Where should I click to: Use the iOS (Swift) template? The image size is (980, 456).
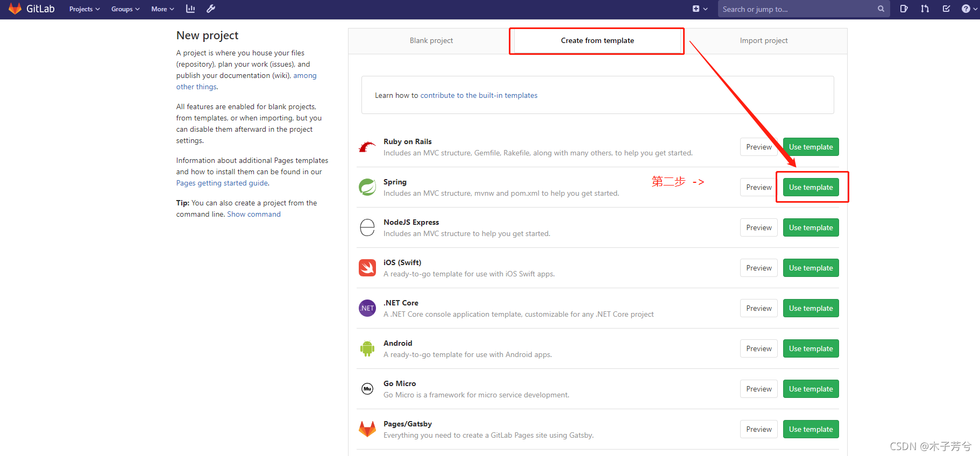811,268
